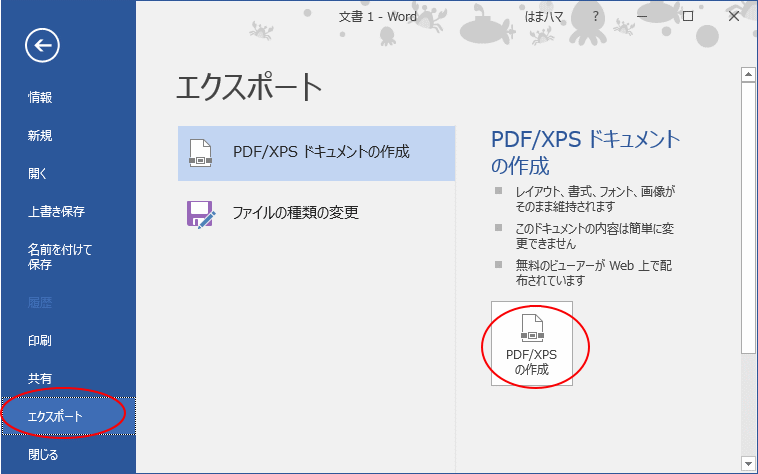Maximize the Word window
Viewport: 758px width, 474px height.
[x=688, y=16]
